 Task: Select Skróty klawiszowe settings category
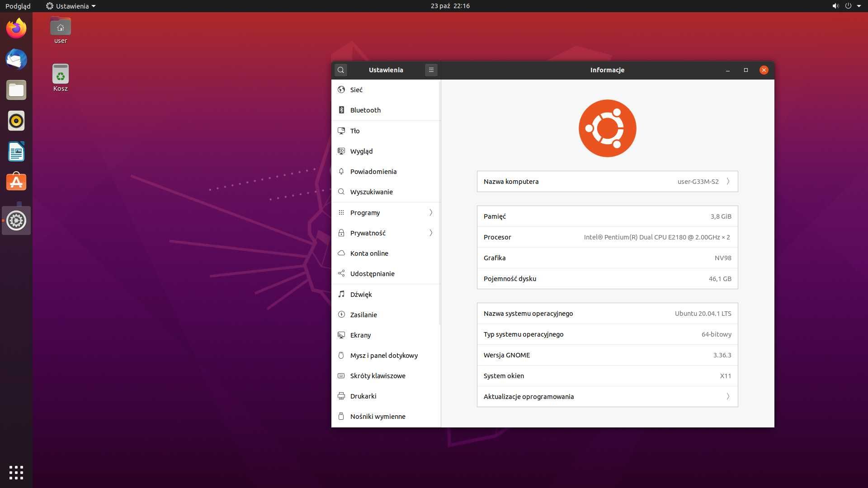pyautogui.click(x=386, y=375)
